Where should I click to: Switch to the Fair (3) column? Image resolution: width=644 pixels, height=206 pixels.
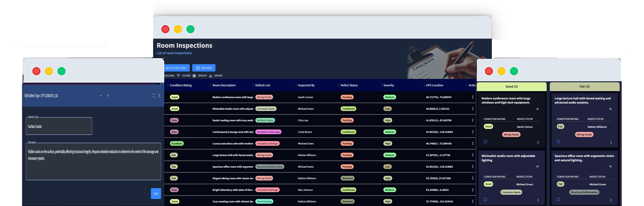584,86
